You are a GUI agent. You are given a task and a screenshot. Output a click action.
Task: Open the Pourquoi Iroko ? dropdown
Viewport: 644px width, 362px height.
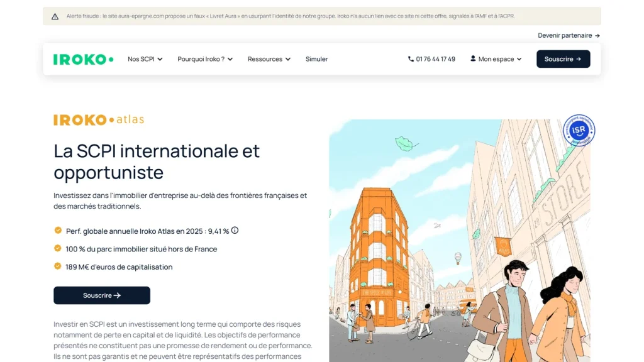point(205,59)
